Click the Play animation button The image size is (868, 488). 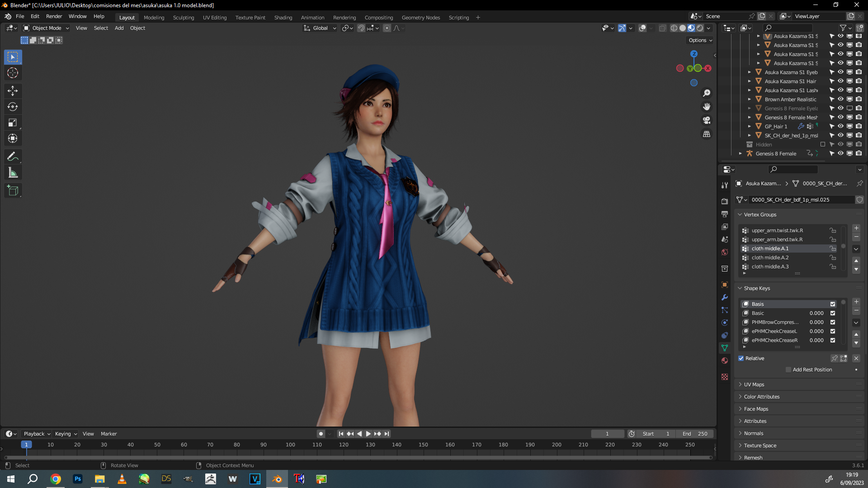[368, 434]
